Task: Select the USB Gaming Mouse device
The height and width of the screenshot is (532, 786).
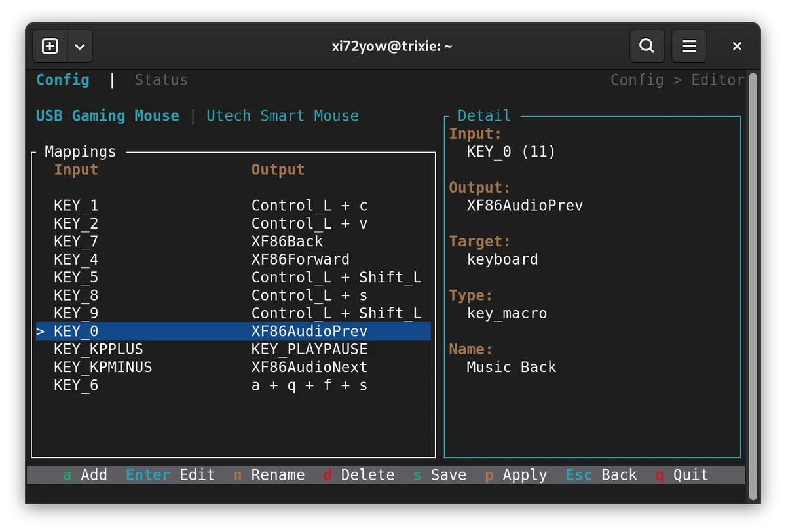Action: point(107,115)
